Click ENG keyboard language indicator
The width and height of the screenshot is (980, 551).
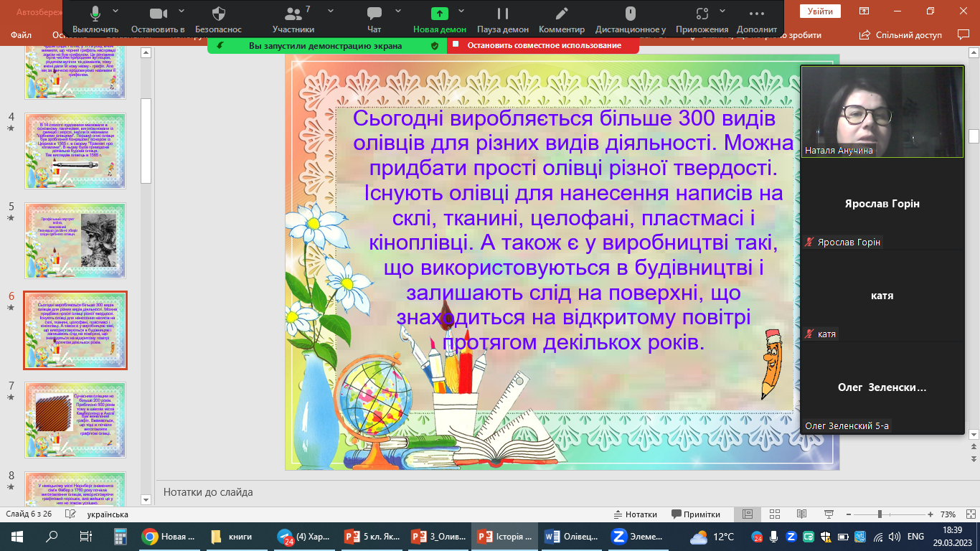pos(915,537)
